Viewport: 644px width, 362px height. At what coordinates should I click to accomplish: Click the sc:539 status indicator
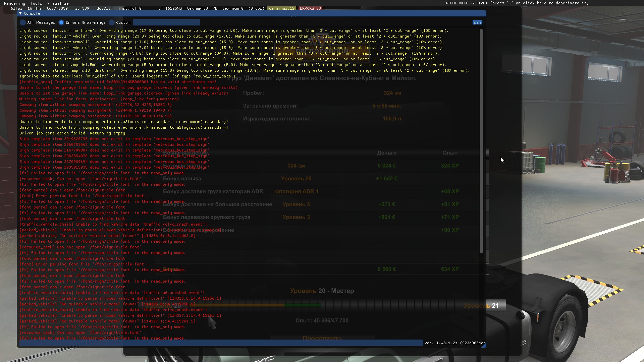coord(81,8)
